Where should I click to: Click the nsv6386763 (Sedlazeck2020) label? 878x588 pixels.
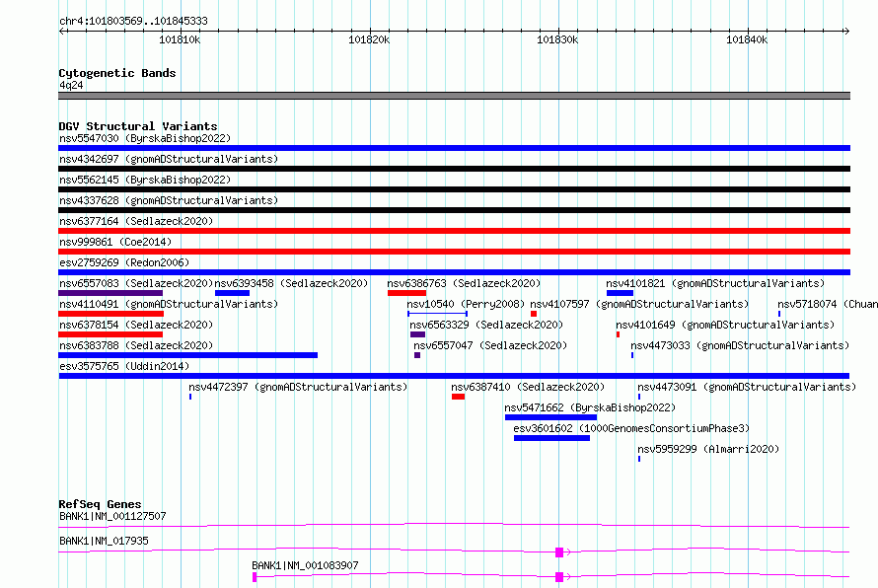coord(464,283)
